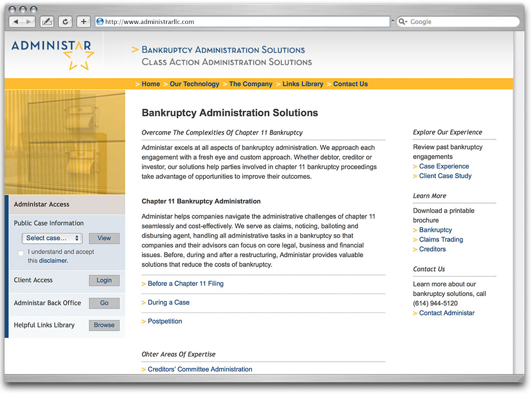Focus the URL address field

tap(242, 22)
